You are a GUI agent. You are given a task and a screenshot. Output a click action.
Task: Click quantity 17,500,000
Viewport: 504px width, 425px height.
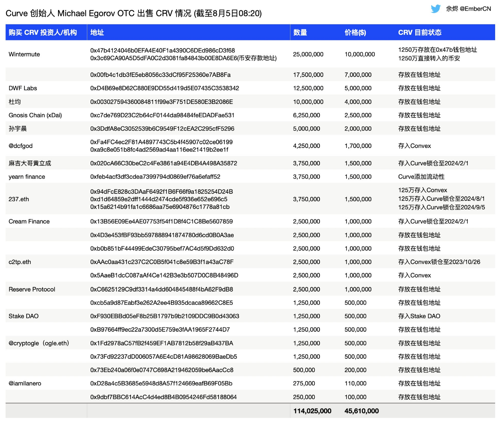(308, 75)
